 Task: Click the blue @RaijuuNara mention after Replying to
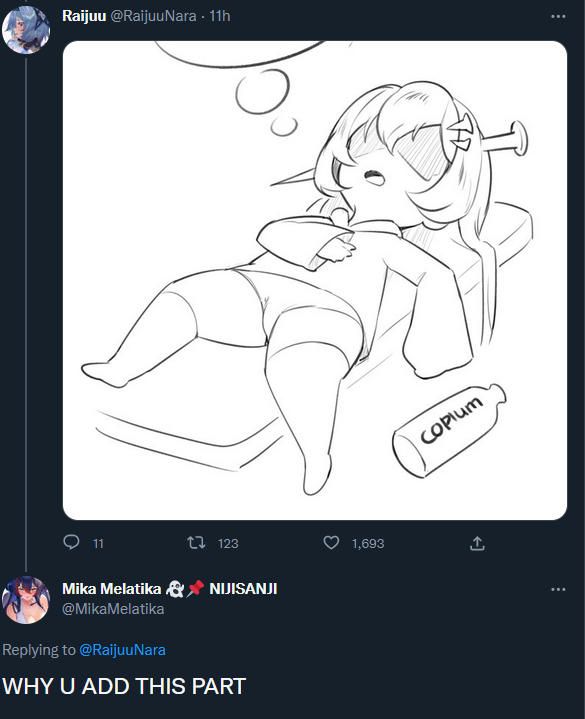[x=122, y=650]
